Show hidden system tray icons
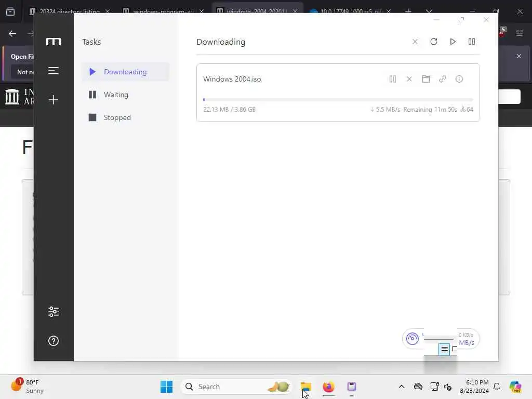This screenshot has height=399, width=532. (x=402, y=387)
